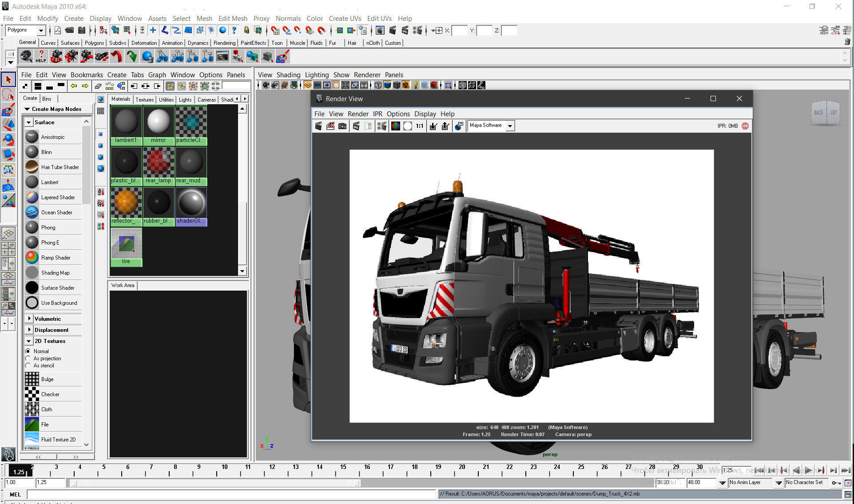Click Hypershade input connections icon
Screen dimensions: 854x504
134,86
